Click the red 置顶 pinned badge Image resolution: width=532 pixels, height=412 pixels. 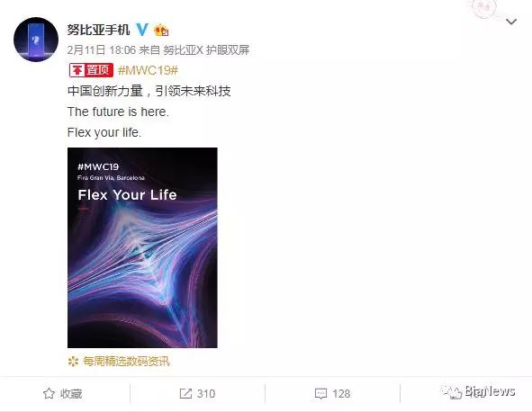(x=91, y=70)
